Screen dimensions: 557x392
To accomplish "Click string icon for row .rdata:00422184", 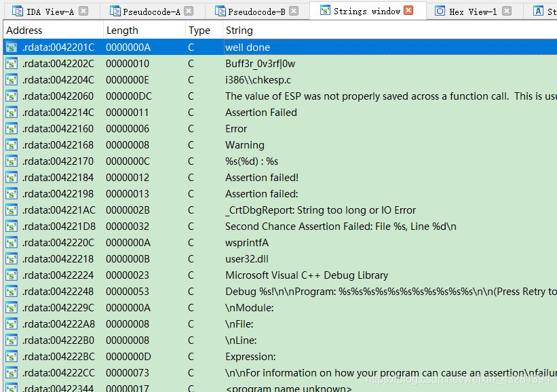I will (x=12, y=178).
